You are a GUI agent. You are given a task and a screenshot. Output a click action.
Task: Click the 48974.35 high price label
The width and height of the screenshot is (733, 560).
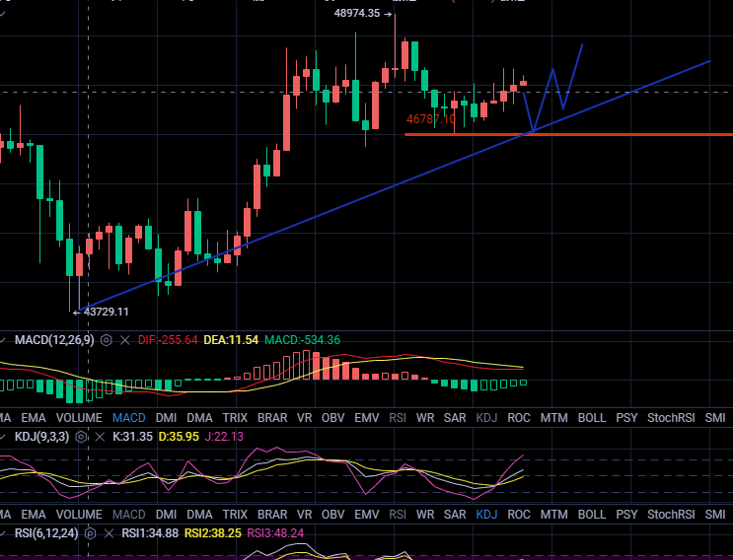357,13
